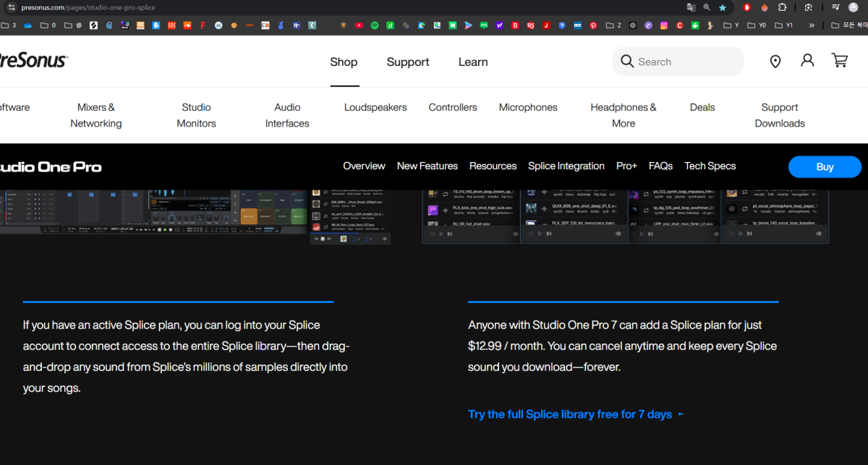Click the PreSonus logo

click(x=33, y=61)
